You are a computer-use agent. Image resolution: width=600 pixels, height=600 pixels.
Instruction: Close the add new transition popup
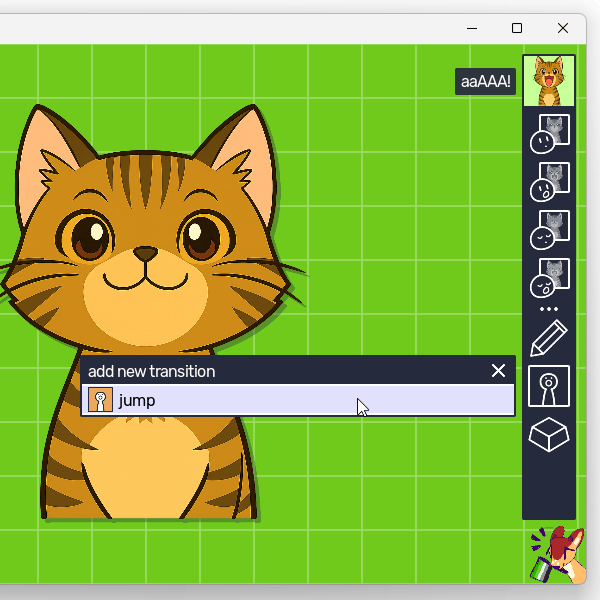[x=499, y=371]
